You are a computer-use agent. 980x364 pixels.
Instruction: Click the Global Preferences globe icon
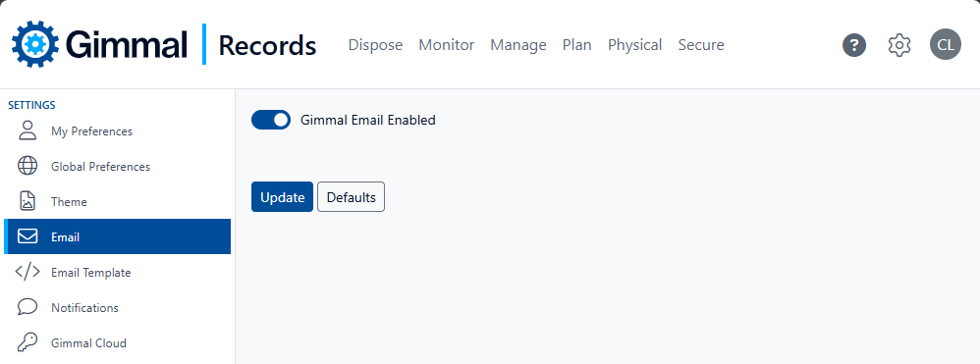(27, 167)
